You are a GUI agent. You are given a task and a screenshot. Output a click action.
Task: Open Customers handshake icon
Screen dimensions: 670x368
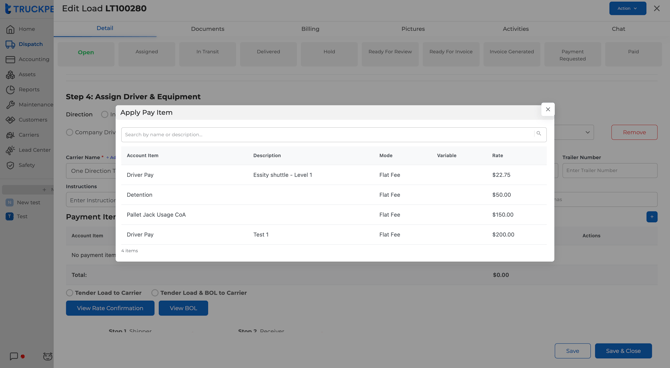coord(10,120)
